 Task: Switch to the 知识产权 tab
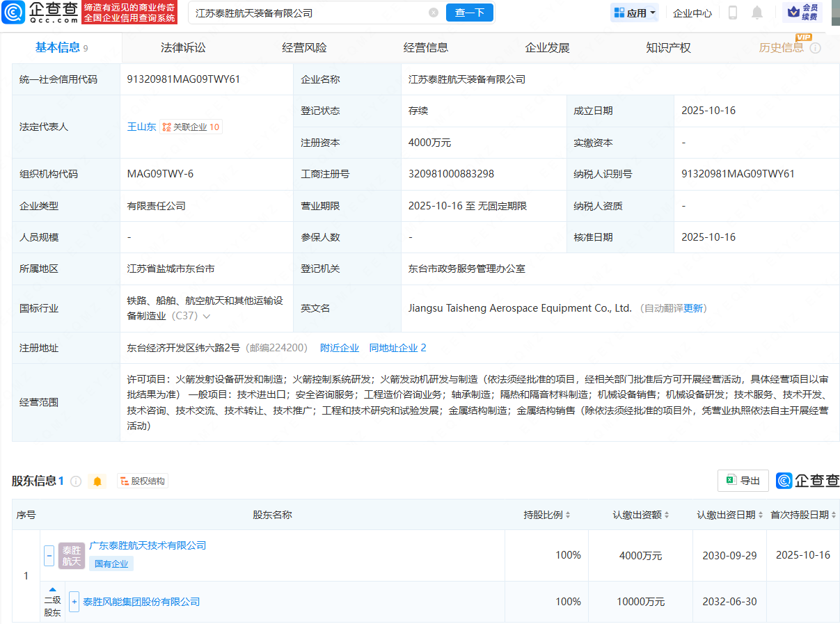click(x=668, y=48)
